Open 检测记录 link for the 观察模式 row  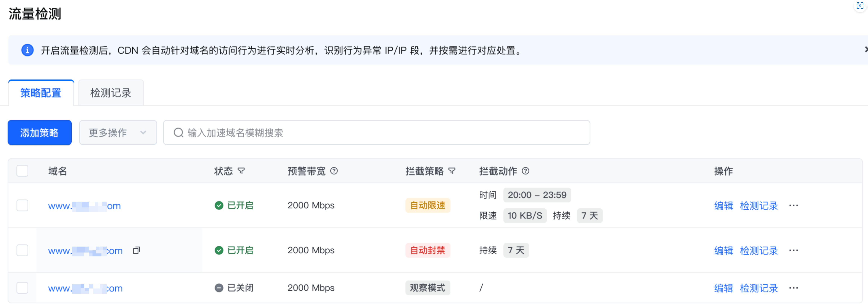click(759, 288)
